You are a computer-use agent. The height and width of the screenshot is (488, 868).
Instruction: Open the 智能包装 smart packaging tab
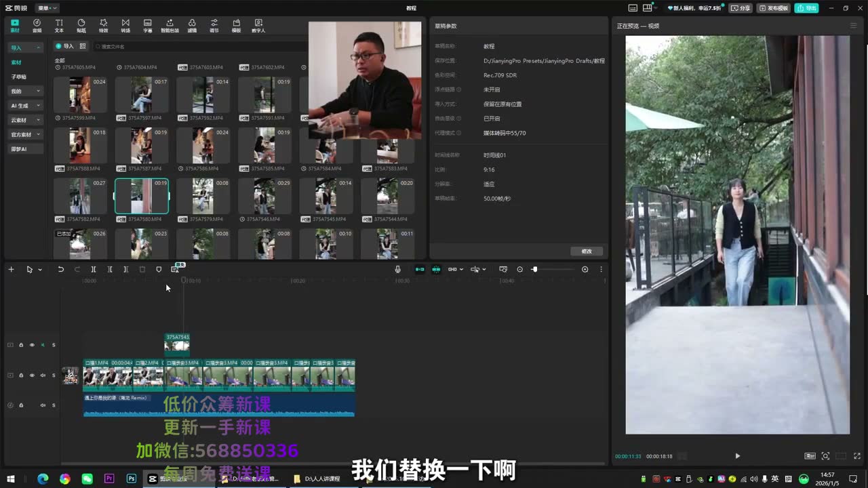[170, 26]
